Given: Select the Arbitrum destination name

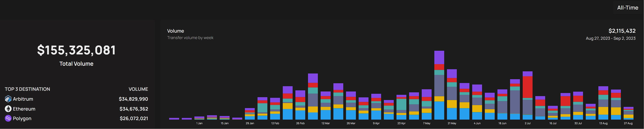Looking at the screenshot, I should click(x=23, y=99).
